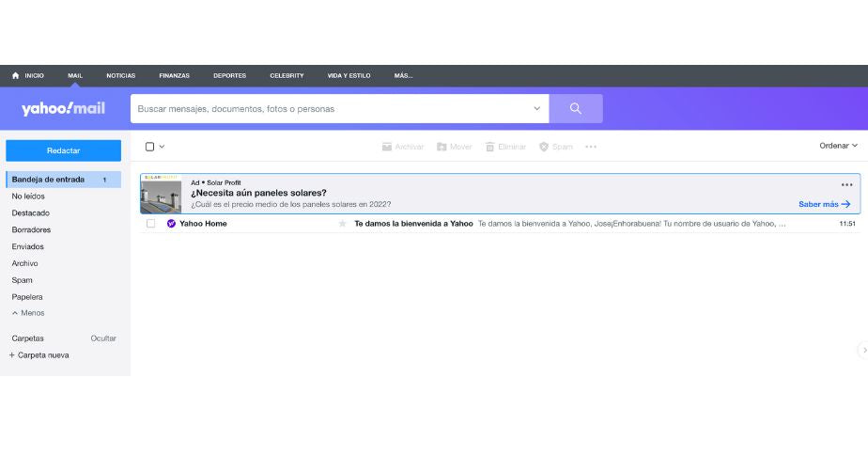Tick the select-all messages checkbox
Viewport: 868px width, 456px height.
click(149, 147)
